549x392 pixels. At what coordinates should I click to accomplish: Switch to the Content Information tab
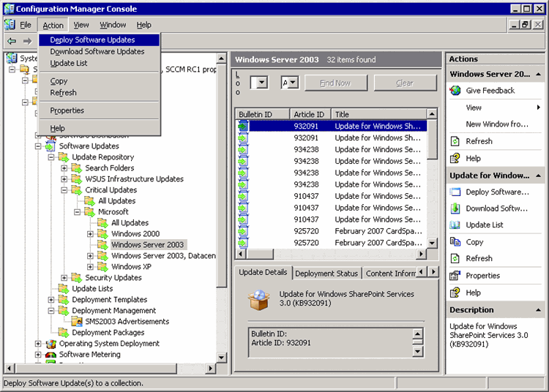click(x=390, y=274)
